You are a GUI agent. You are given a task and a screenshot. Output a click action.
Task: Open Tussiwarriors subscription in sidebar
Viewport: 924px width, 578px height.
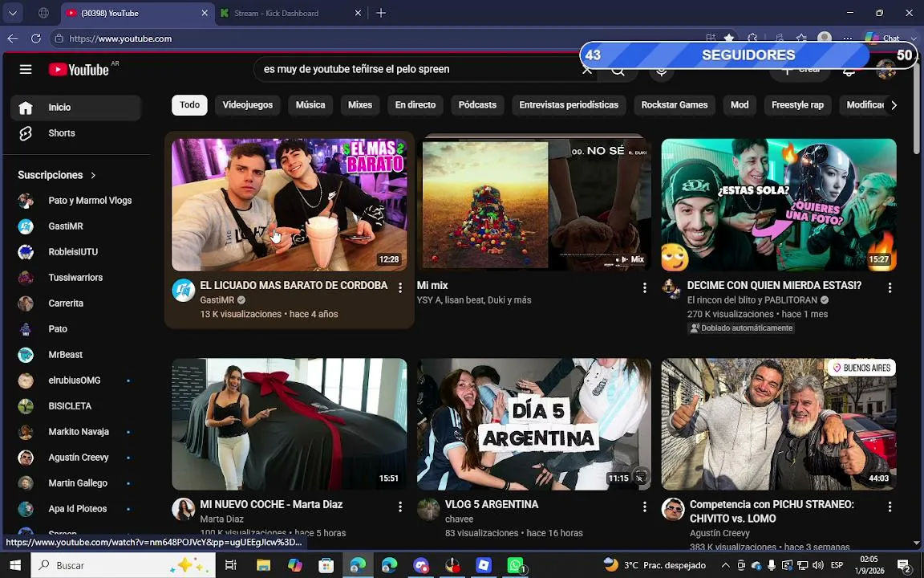[x=75, y=278]
